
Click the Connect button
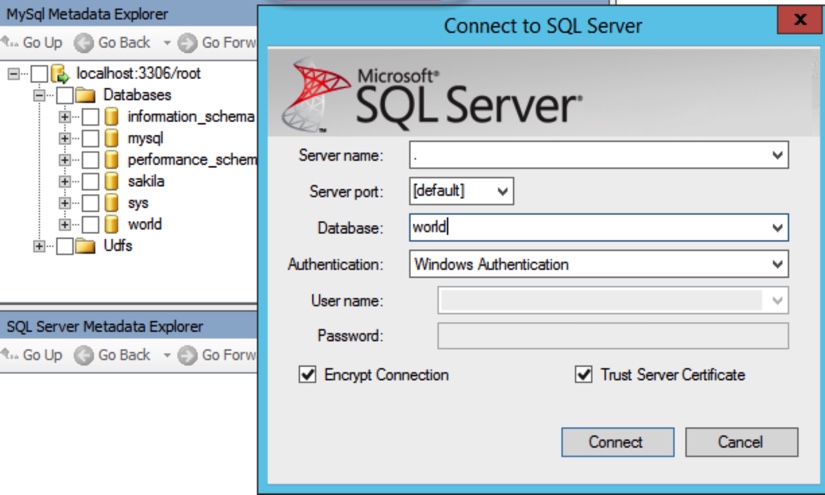(x=618, y=442)
